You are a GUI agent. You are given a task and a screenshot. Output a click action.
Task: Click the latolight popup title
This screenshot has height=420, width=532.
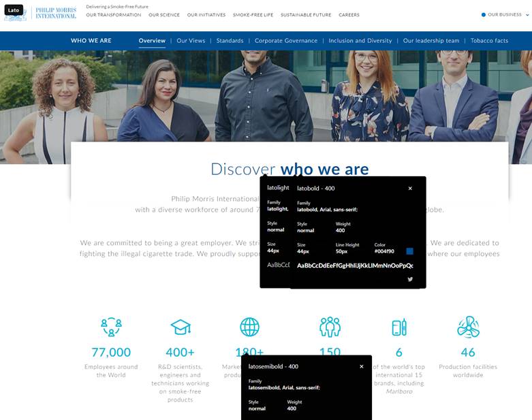click(x=278, y=188)
